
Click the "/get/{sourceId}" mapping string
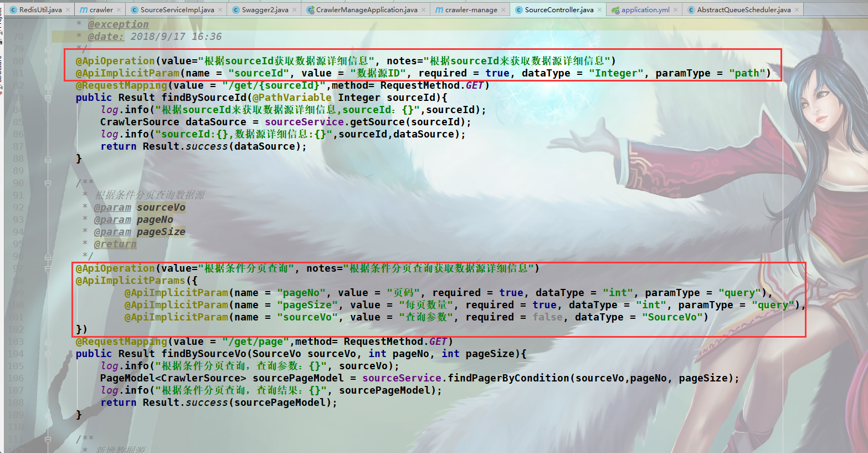pyautogui.click(x=274, y=85)
